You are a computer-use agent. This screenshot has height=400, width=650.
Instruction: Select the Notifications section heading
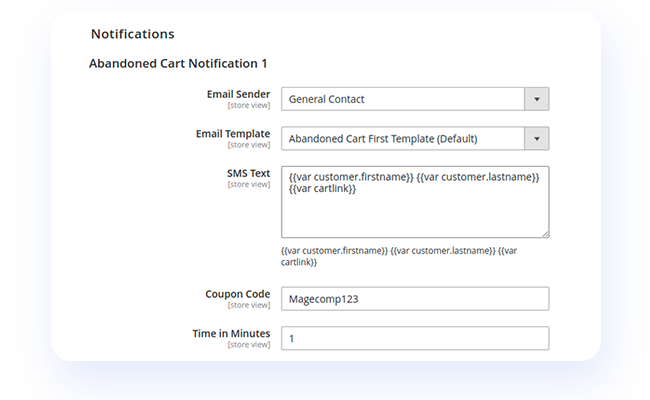pos(132,34)
